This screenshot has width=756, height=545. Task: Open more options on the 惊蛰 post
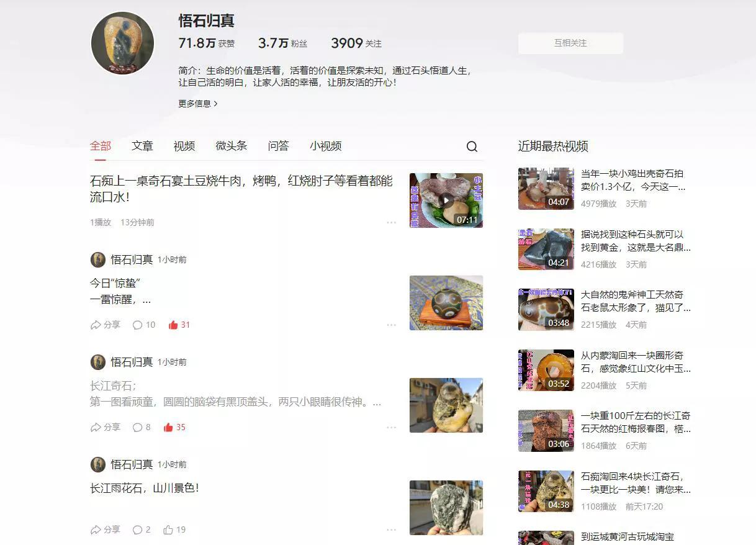tap(392, 324)
